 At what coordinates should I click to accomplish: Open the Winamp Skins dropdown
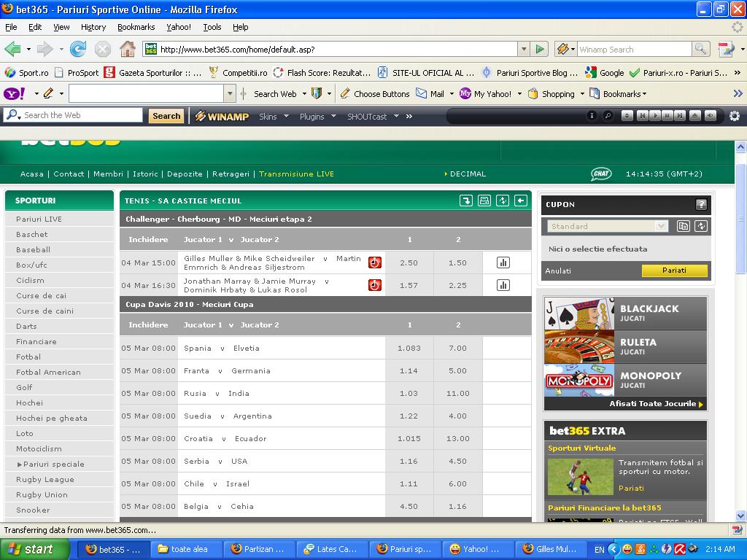[x=274, y=116]
